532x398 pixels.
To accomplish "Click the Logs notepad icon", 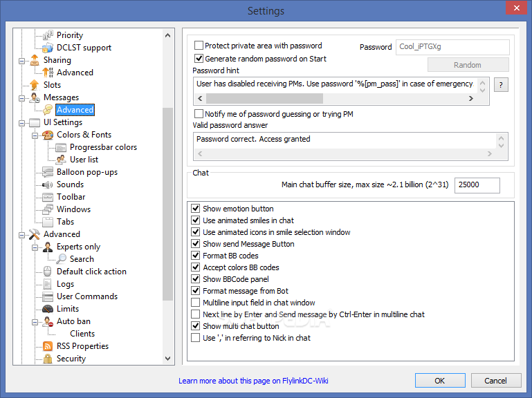I will click(48, 284).
